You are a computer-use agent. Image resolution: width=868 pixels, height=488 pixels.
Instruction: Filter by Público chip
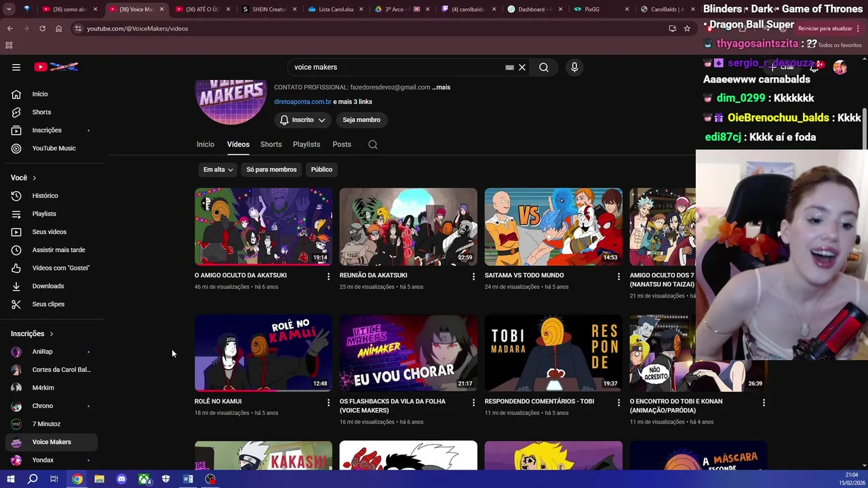pyautogui.click(x=321, y=169)
